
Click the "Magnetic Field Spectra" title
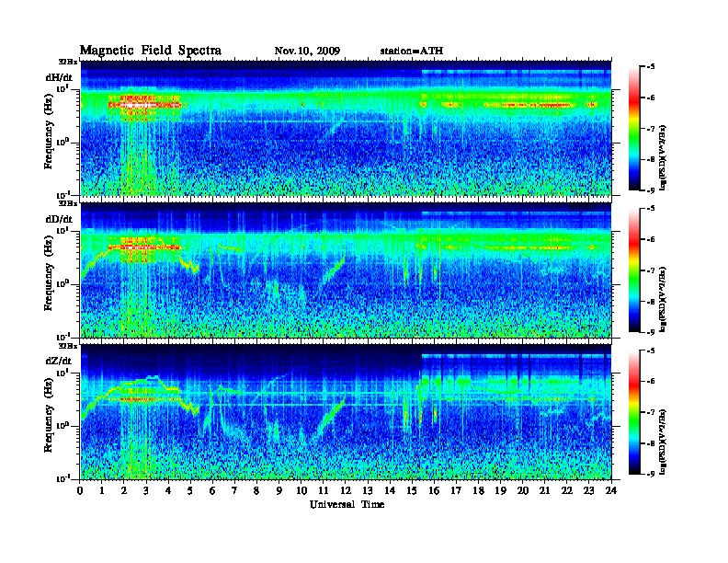point(151,51)
